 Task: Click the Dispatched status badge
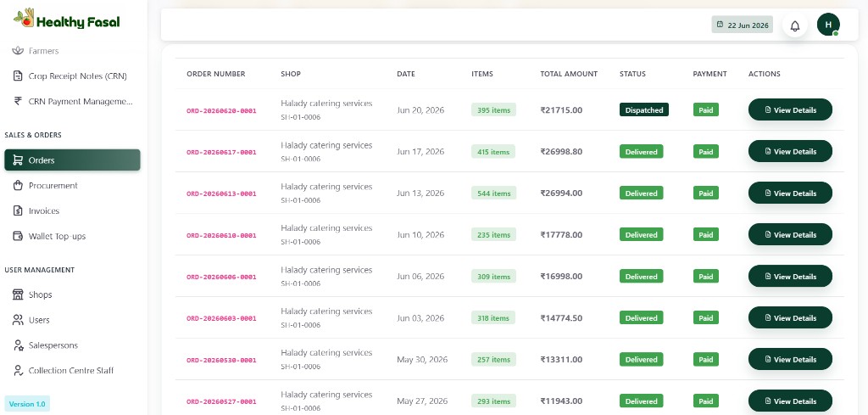pyautogui.click(x=644, y=109)
